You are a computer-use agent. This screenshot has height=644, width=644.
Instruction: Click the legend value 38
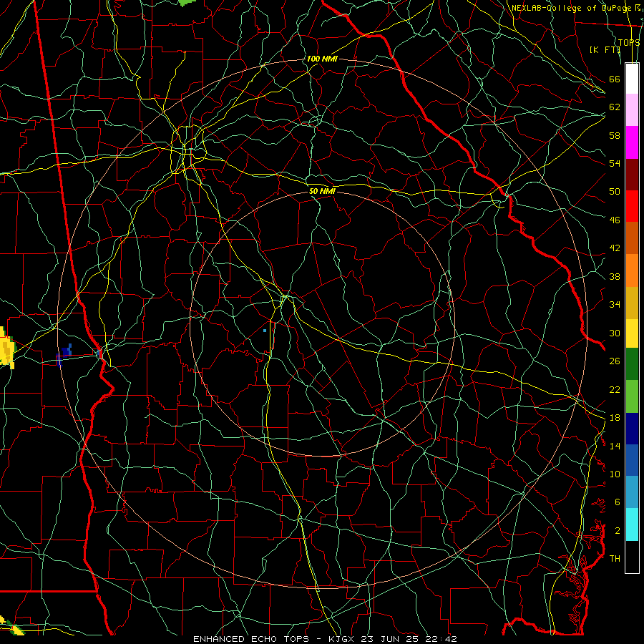[x=615, y=276]
